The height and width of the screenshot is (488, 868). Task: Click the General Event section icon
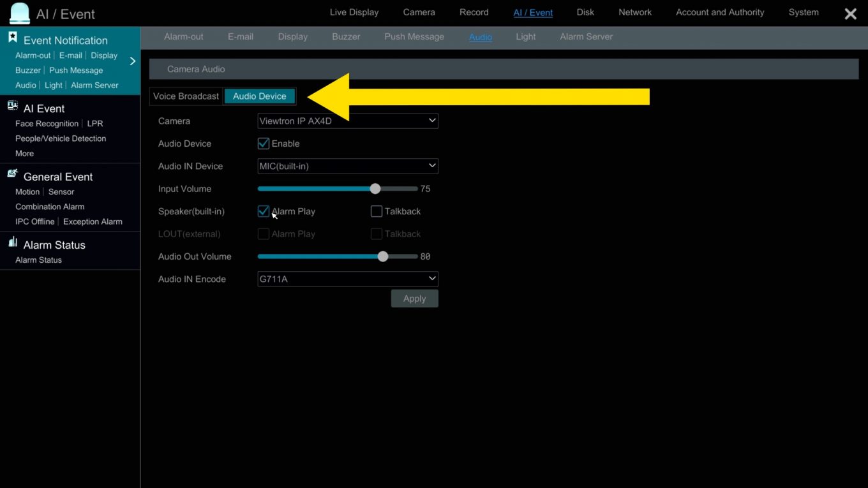coord(13,174)
